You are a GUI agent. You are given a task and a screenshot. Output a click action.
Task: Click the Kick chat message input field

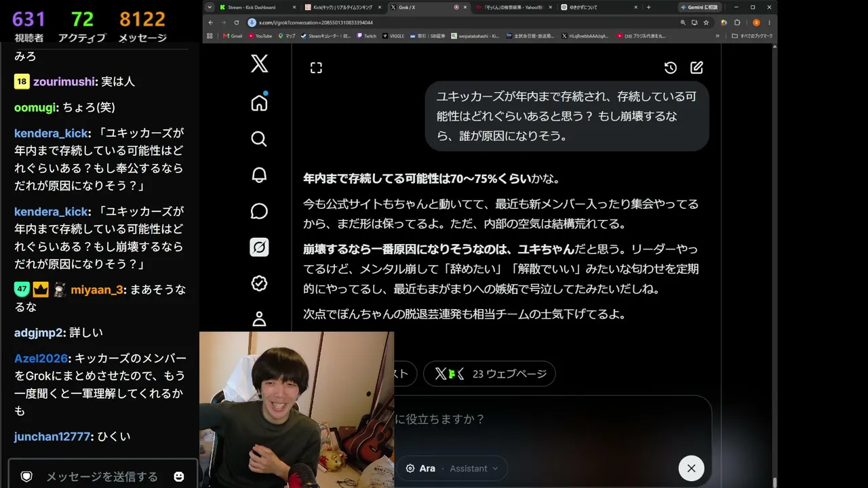(102, 476)
